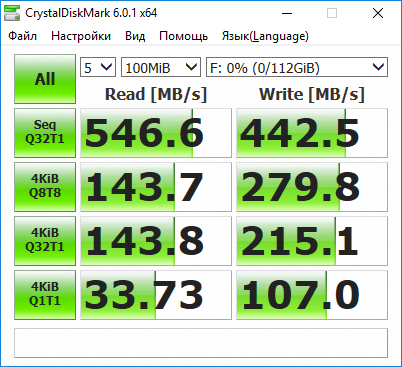The height and width of the screenshot is (367, 402).
Task: Click the empty comment field at bottom
Action: [201, 343]
